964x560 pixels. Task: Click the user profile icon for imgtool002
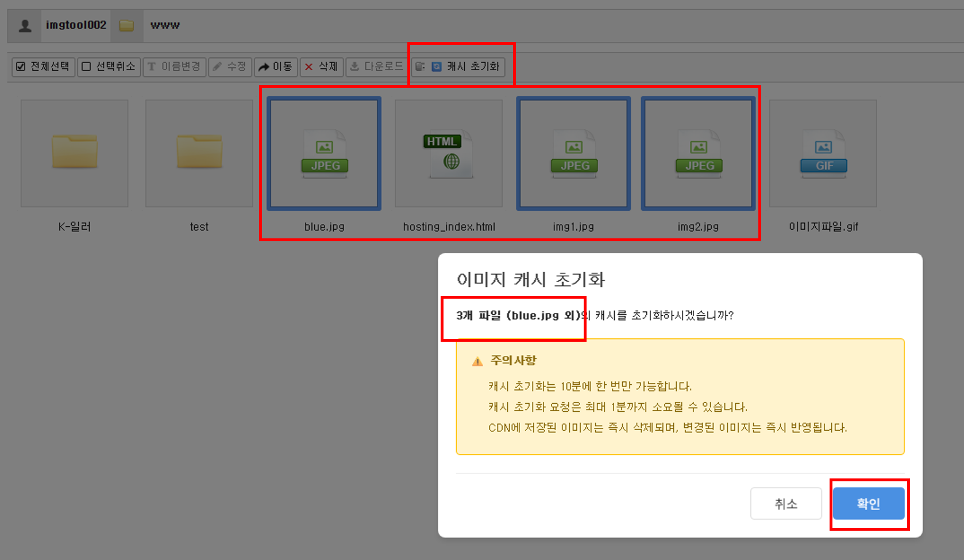coord(24,25)
